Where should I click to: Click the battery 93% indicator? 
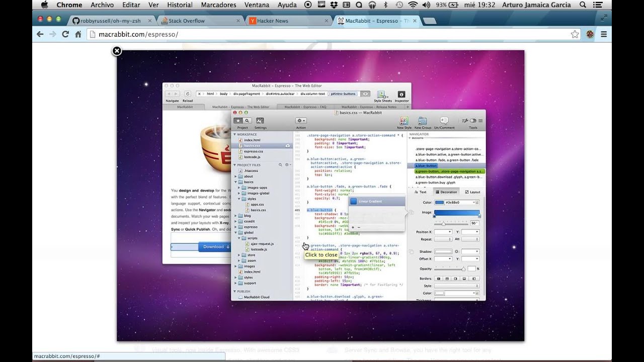(x=448, y=5)
